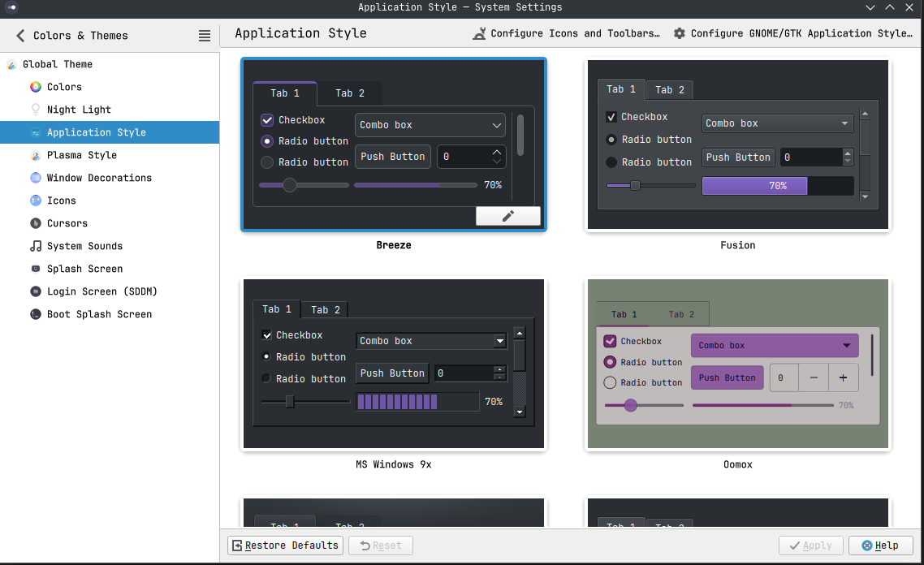The width and height of the screenshot is (924, 565).
Task: Select Tab 1 in Fusion preview
Action: click(621, 89)
